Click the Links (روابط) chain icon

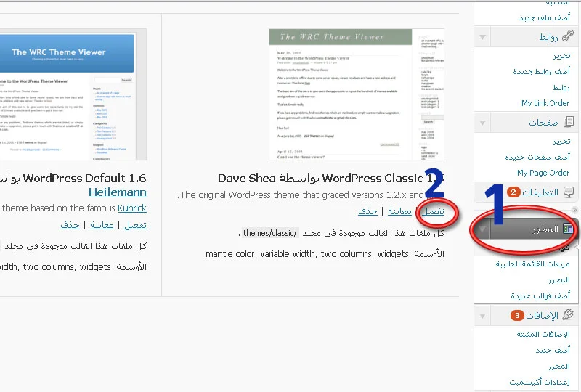coord(568,36)
